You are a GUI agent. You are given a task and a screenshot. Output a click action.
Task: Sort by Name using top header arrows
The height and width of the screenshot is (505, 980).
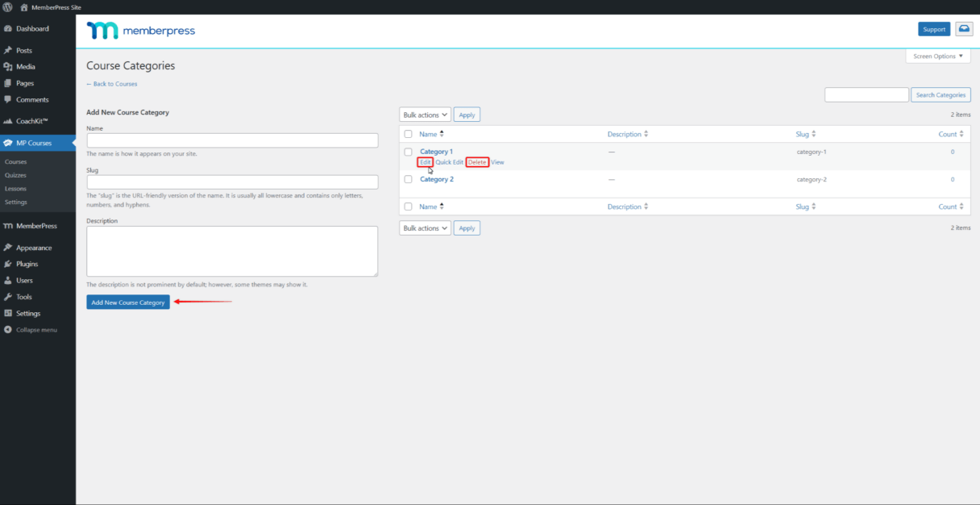pyautogui.click(x=442, y=134)
